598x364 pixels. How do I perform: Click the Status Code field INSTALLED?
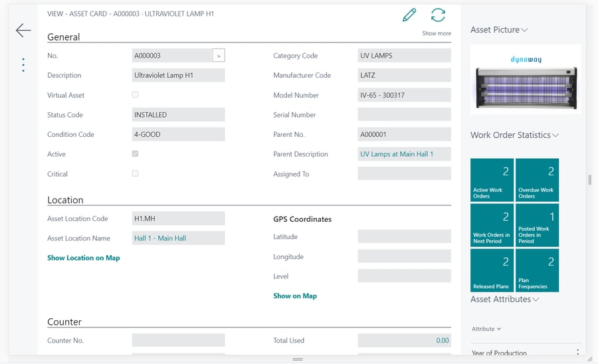(179, 115)
